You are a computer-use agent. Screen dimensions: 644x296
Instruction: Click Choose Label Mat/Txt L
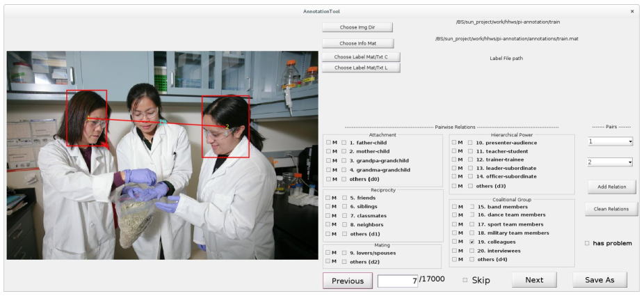click(361, 68)
